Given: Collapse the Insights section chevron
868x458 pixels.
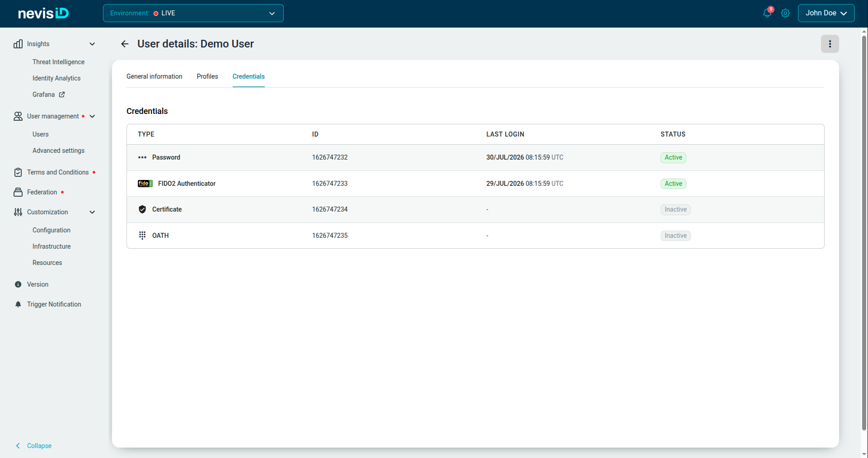Looking at the screenshot, I should click(x=92, y=44).
